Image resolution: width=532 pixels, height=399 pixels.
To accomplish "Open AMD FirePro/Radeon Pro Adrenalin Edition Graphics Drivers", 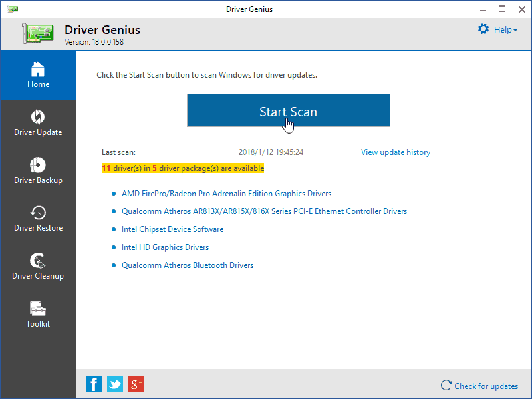I will click(x=226, y=193).
